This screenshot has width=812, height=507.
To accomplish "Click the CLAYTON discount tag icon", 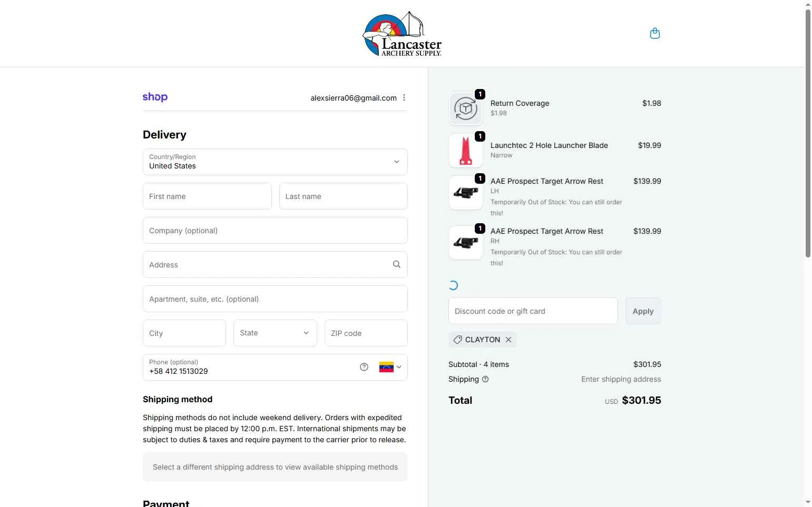I will (x=457, y=340).
